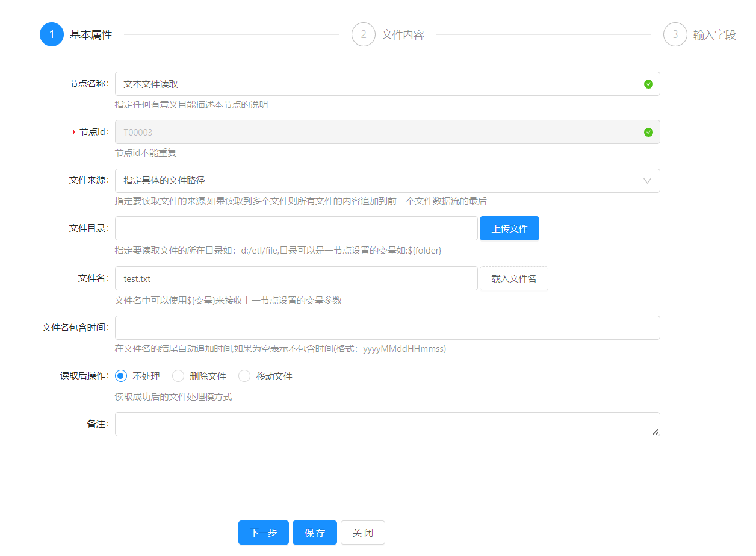Click the resize handle of 备注 textarea
Viewport: 756px width, 556px height.
click(x=655, y=431)
